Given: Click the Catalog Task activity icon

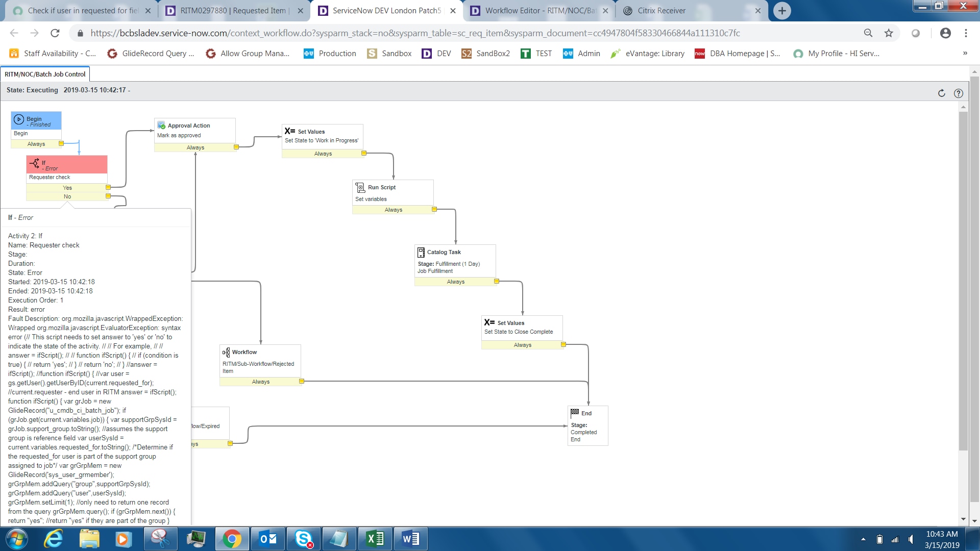Looking at the screenshot, I should tap(421, 252).
